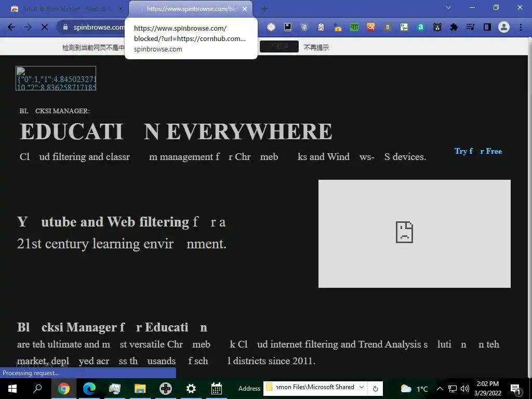Screen dimensions: 532x399
Task: Click the dark translate bar button
Action: 279,46
